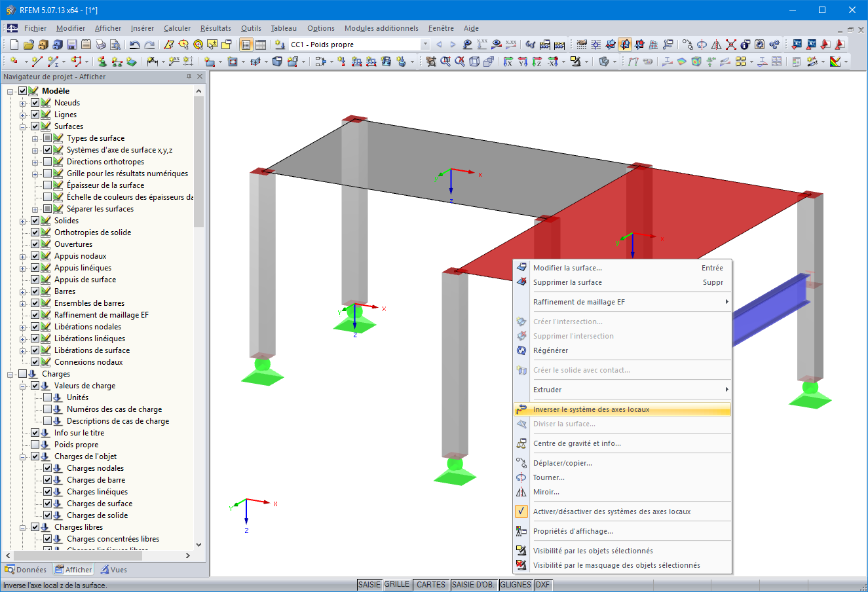Expand the Solides tree node
868x592 pixels.
pos(23,221)
